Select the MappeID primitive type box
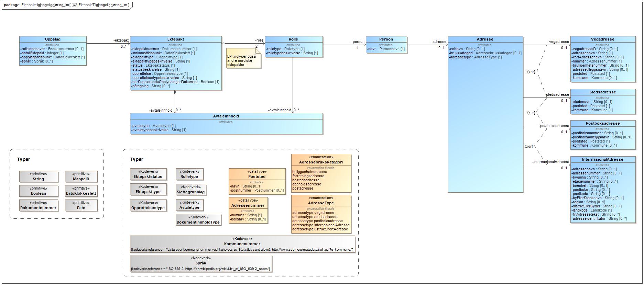 (81, 176)
